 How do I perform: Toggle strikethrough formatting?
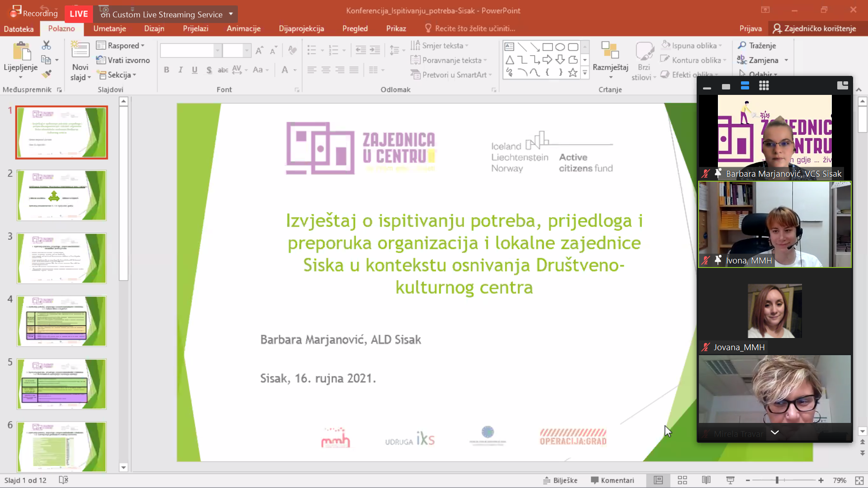pos(223,70)
